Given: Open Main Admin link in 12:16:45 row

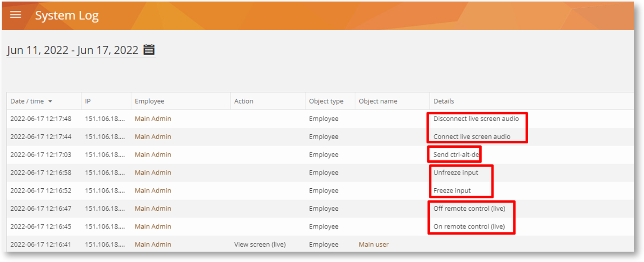Looking at the screenshot, I should click(153, 227).
